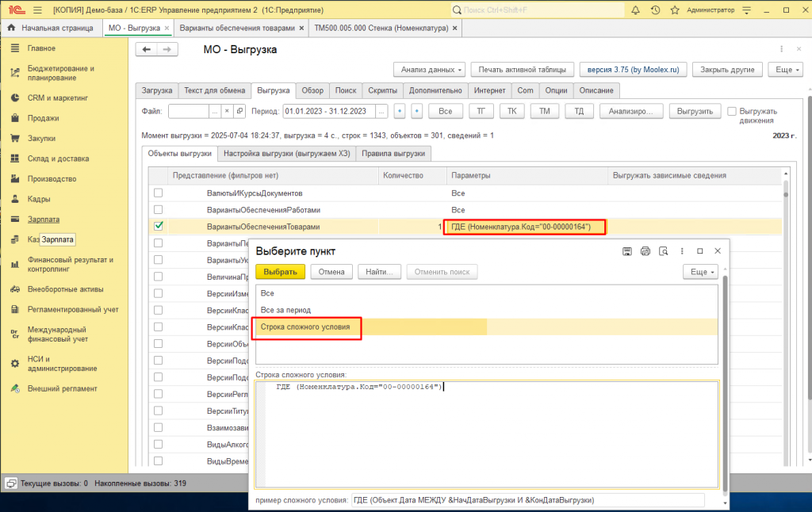Open the Файл selection ellipsis button
This screenshot has width=812, height=512.
point(215,111)
